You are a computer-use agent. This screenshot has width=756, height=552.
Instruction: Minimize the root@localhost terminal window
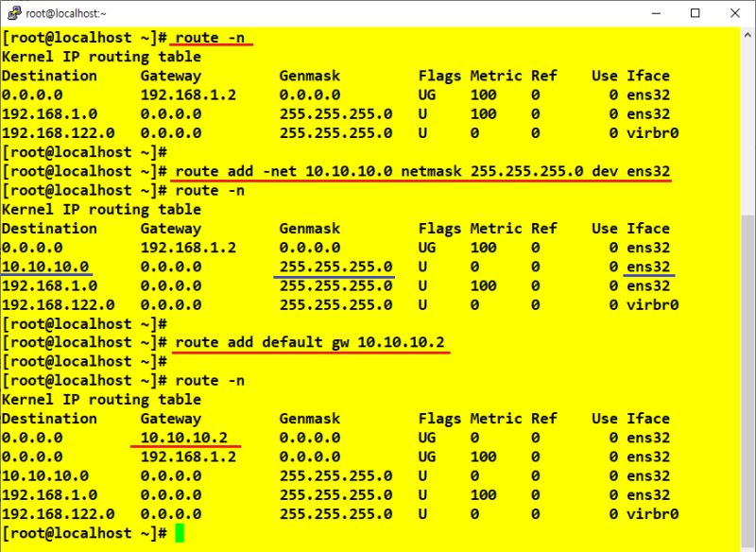[656, 13]
